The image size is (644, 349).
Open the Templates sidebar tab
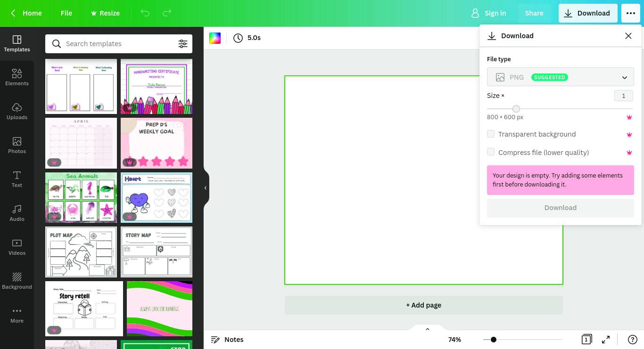click(x=17, y=43)
